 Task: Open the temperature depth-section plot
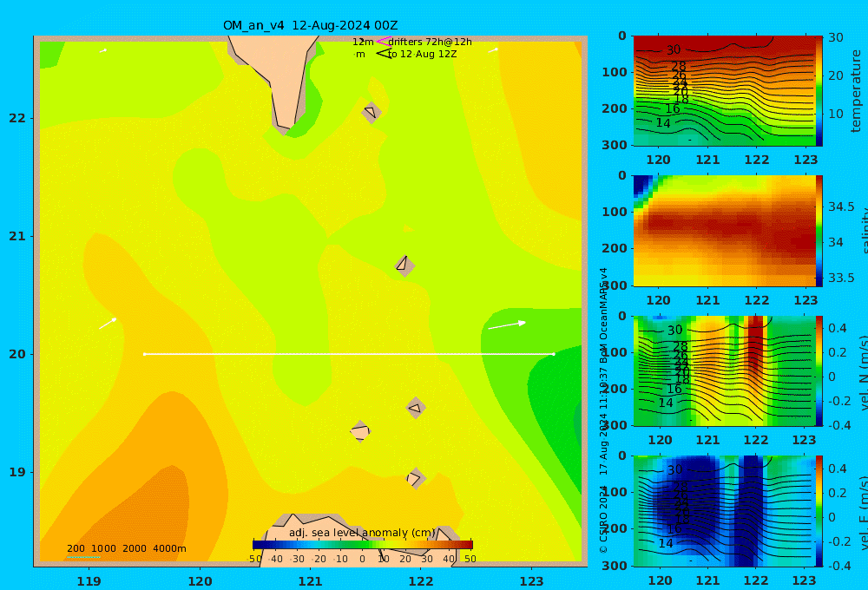click(x=724, y=91)
